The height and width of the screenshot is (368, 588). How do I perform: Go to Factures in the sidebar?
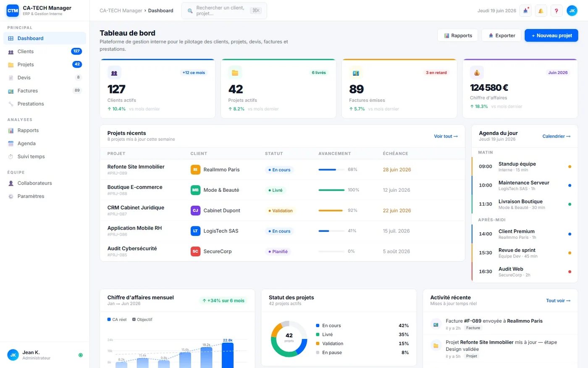pos(45,90)
